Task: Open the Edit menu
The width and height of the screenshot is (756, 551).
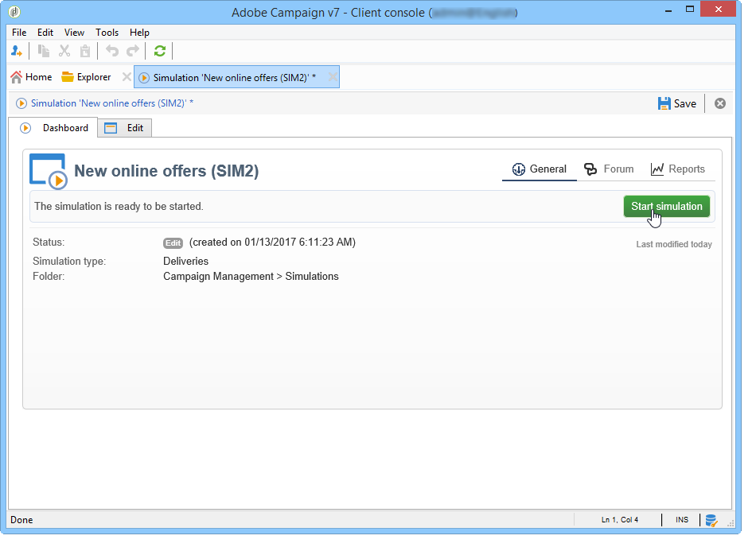Action: (45, 33)
